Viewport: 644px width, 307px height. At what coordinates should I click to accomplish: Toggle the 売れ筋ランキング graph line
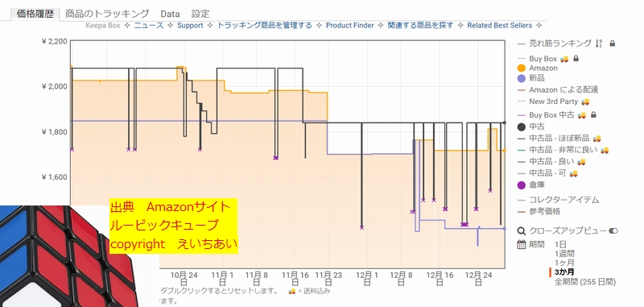pos(560,44)
